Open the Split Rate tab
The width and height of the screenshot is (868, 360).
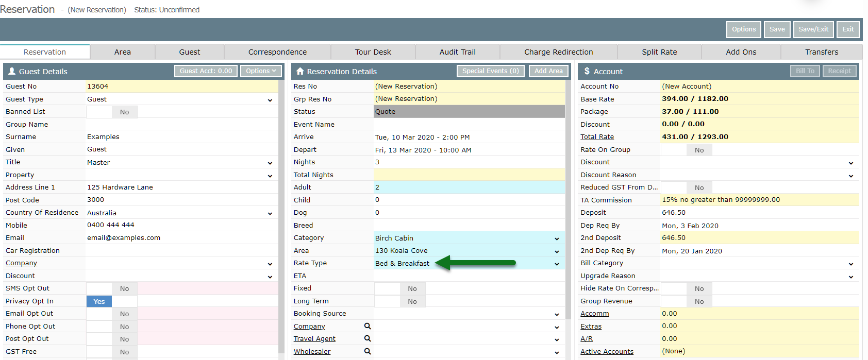pos(659,52)
